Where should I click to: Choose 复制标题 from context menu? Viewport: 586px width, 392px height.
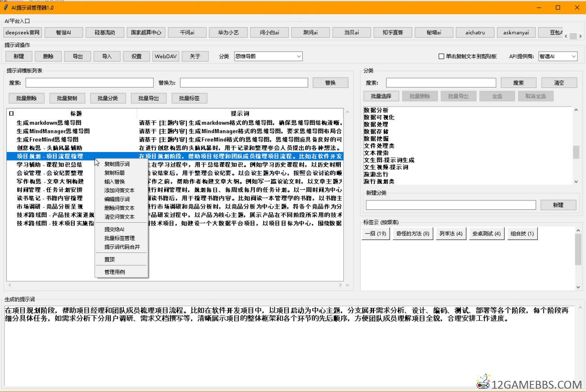tap(122, 173)
